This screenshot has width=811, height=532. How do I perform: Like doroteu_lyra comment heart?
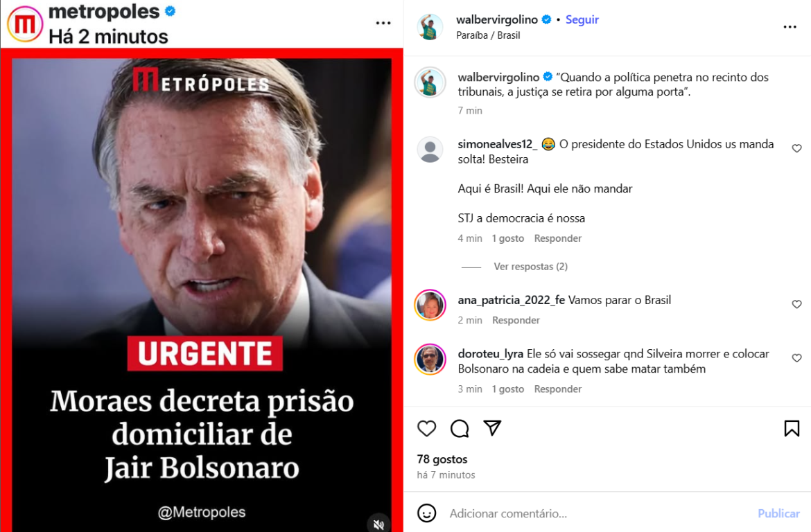coord(796,357)
